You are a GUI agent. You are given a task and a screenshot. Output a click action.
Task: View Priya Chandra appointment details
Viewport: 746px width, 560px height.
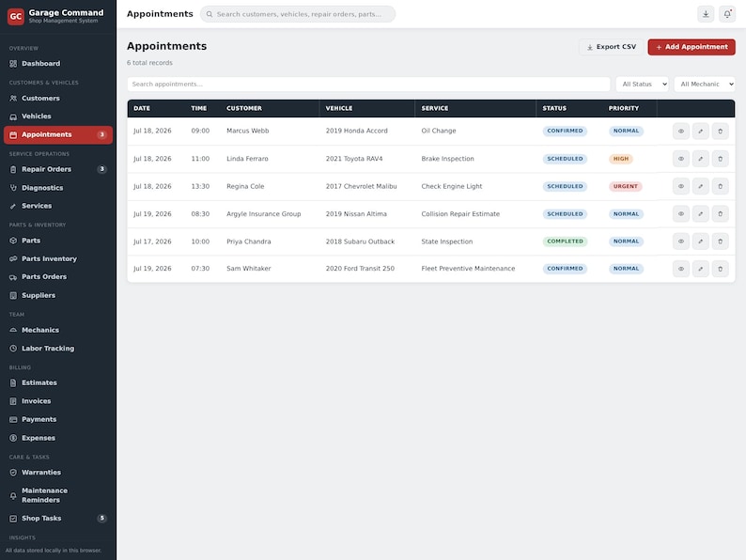tap(681, 241)
